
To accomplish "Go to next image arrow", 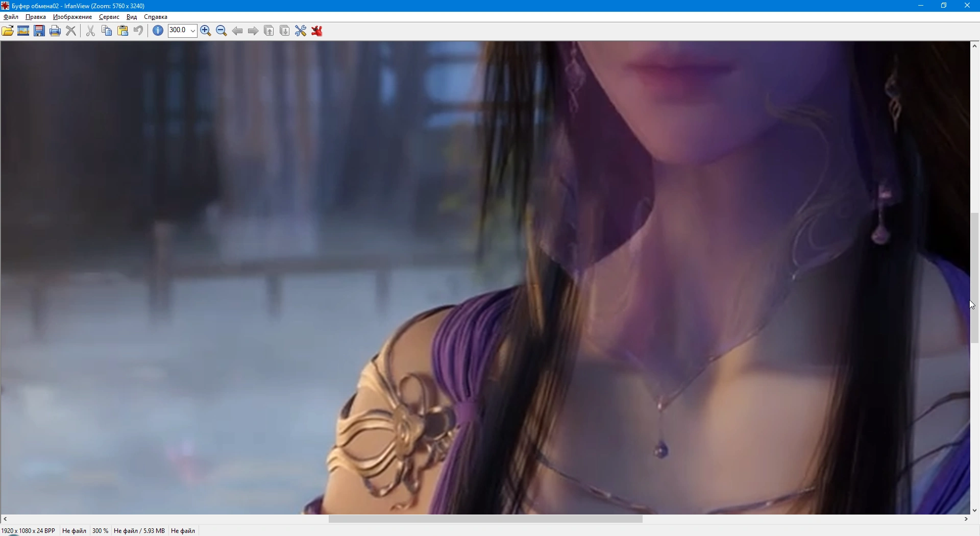I will coord(253,31).
